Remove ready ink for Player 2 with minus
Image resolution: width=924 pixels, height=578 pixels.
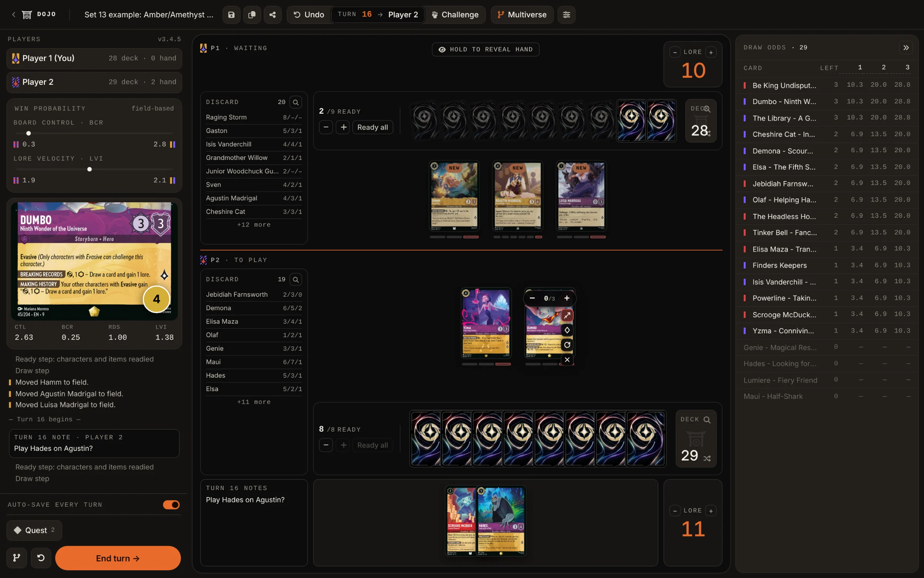(x=326, y=445)
